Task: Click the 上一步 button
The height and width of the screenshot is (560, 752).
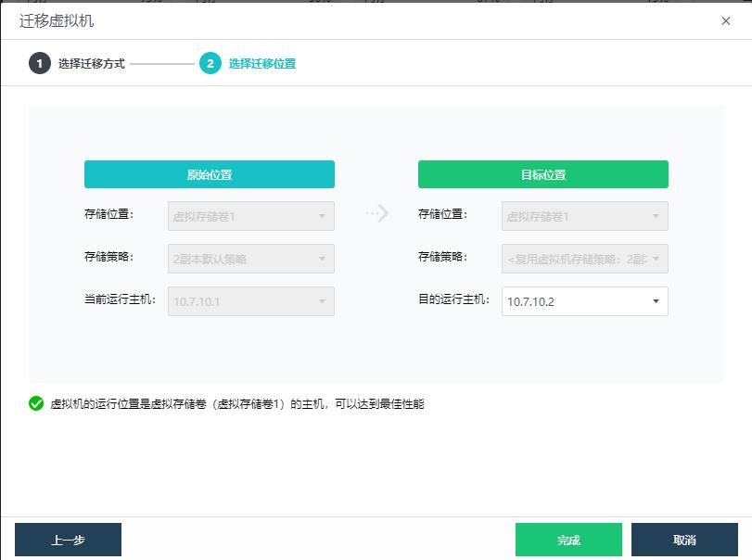Action: click(68, 540)
